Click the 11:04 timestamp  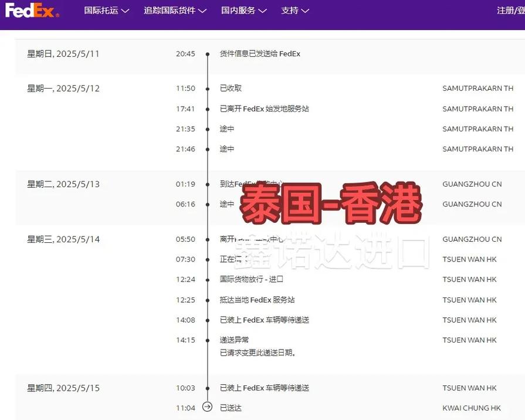(185, 408)
